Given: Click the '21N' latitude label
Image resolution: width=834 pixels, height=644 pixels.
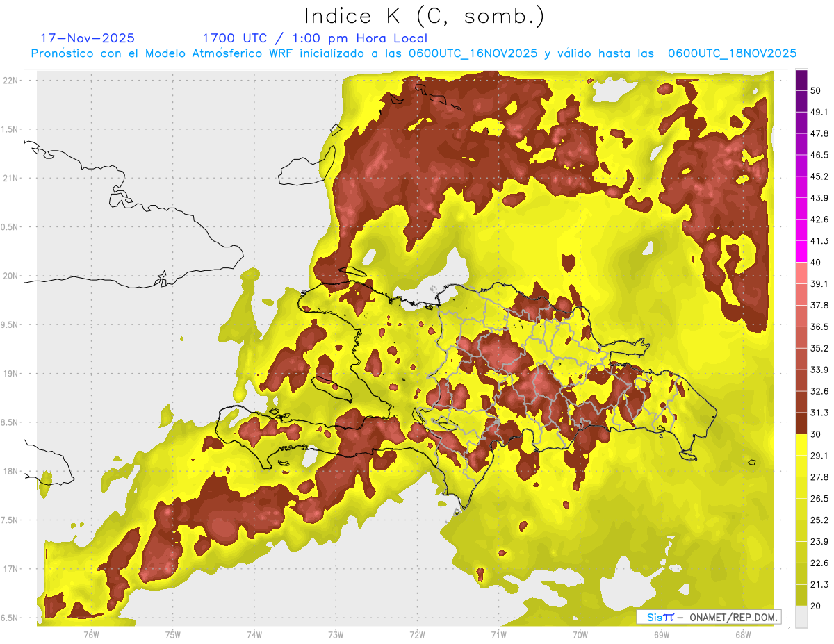Looking at the screenshot, I should (11, 179).
